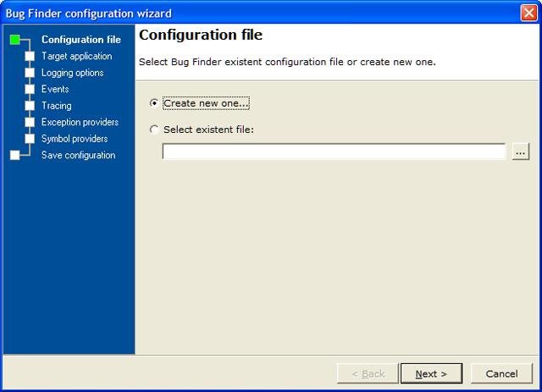Click the existent file path text field
The image size is (542, 392).
pos(334,152)
